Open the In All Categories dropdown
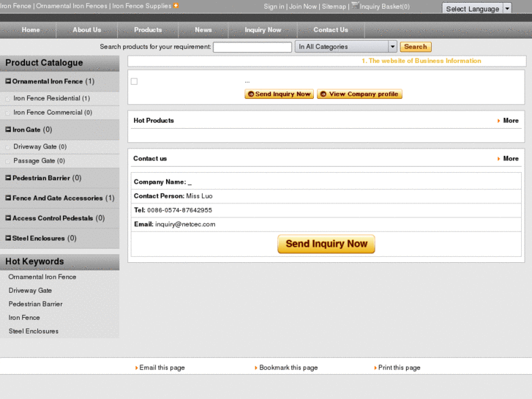Screen dimensions: 532x399 coord(392,47)
